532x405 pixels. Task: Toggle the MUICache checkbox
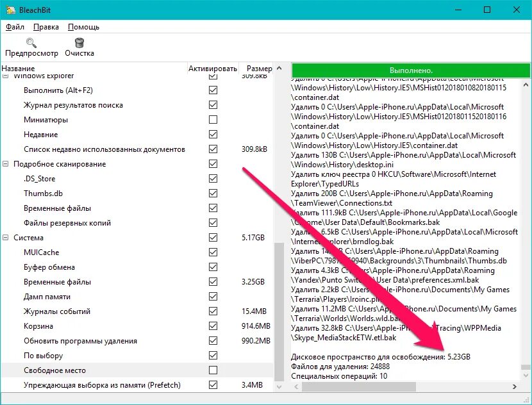pyautogui.click(x=213, y=252)
